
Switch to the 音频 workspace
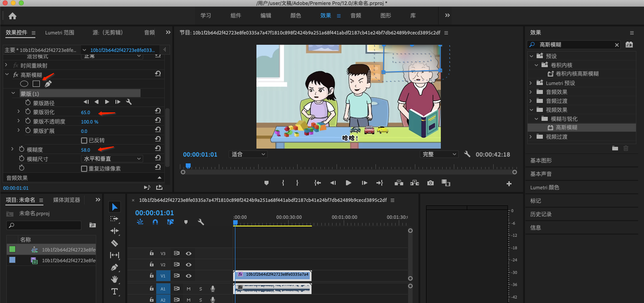[356, 16]
